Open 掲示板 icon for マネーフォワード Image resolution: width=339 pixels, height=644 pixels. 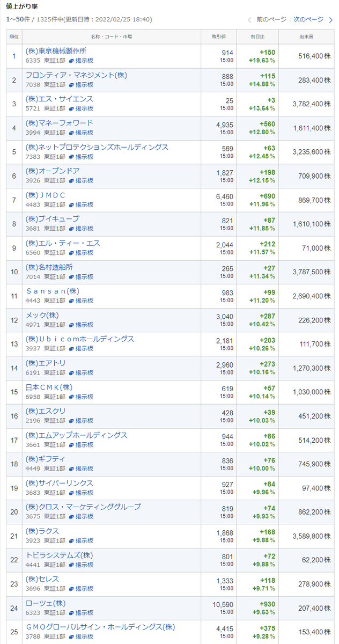coord(71,133)
